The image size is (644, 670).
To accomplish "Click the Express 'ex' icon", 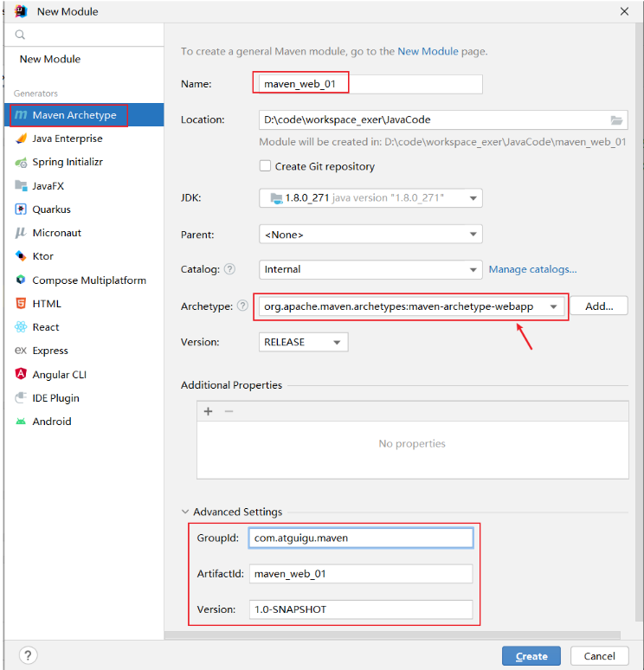I will tap(21, 351).
